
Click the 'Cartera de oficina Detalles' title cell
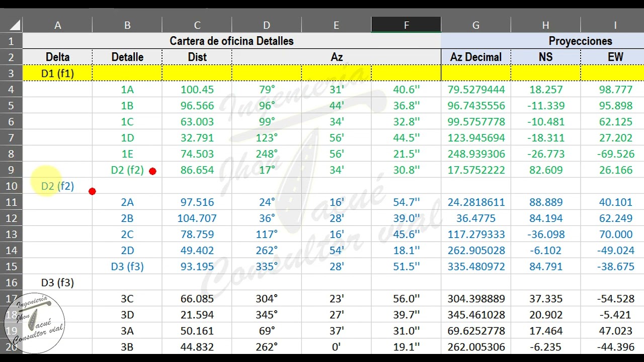pos(231,41)
